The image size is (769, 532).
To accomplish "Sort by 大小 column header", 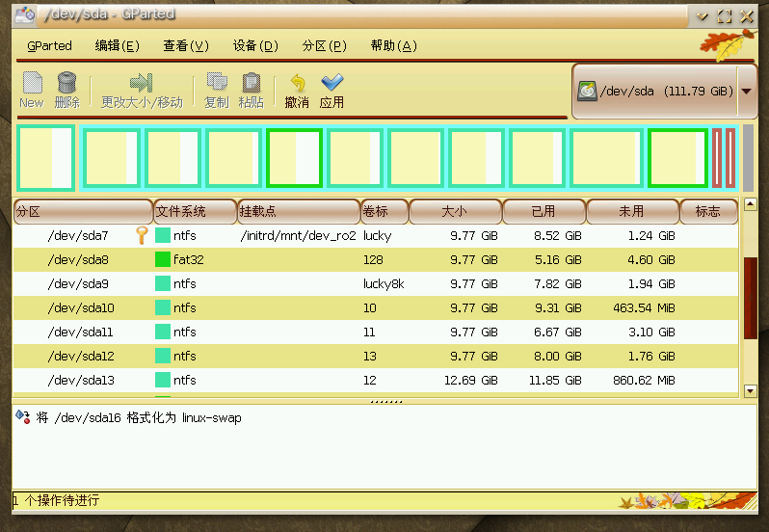I will 456,211.
